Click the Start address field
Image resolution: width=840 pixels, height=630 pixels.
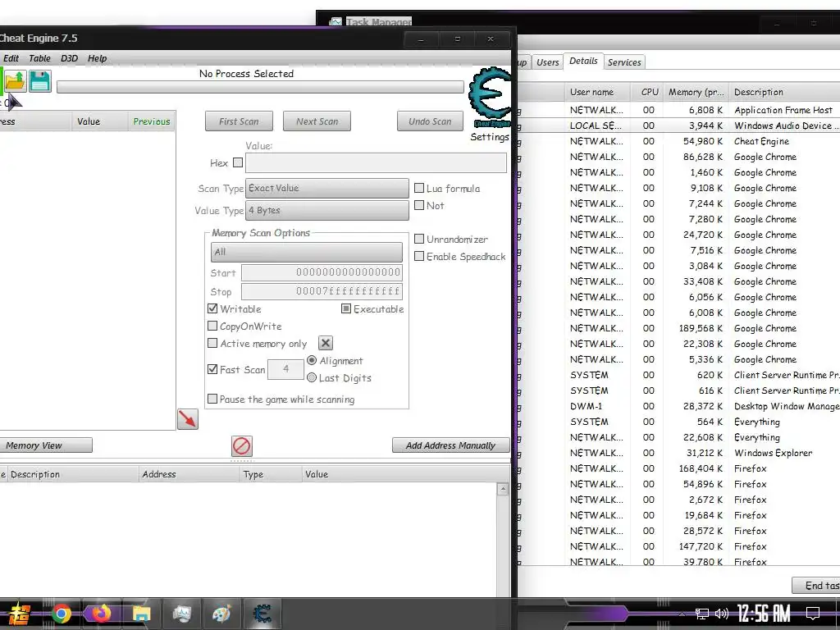[322, 272]
